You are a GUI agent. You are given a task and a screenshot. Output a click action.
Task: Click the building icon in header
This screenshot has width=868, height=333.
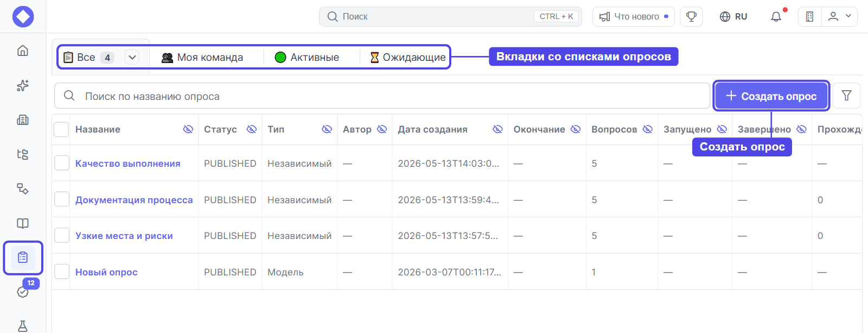[x=810, y=16]
